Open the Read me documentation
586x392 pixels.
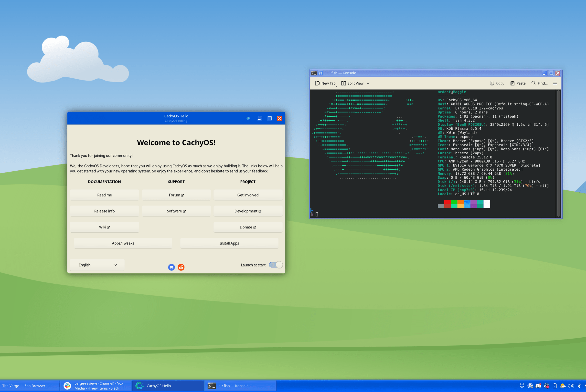pos(104,195)
